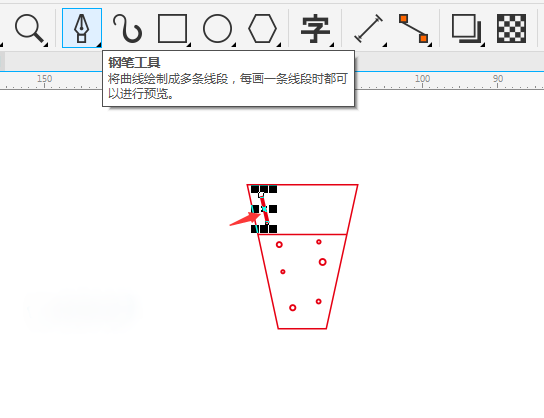Click the selected red line's center X marker

(x=264, y=209)
